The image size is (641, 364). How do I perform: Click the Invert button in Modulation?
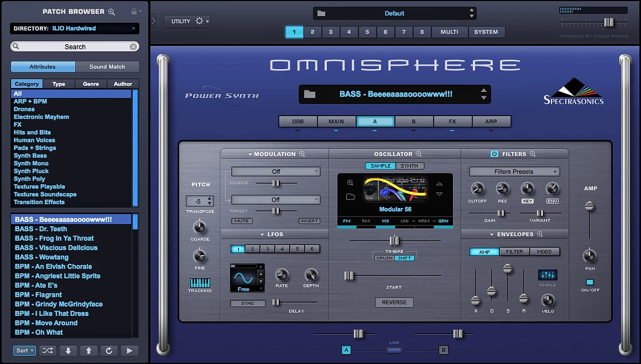point(308,221)
